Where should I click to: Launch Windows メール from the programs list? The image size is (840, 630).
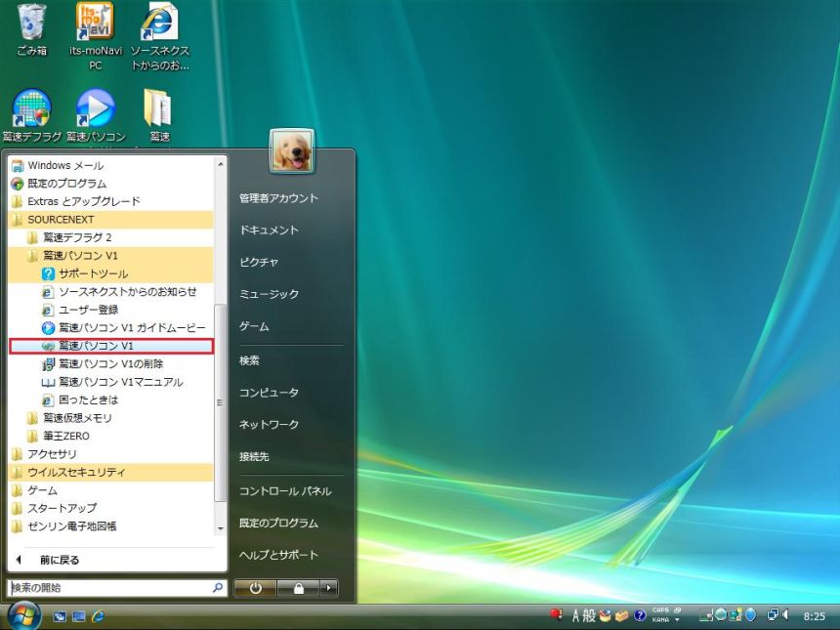[111, 165]
